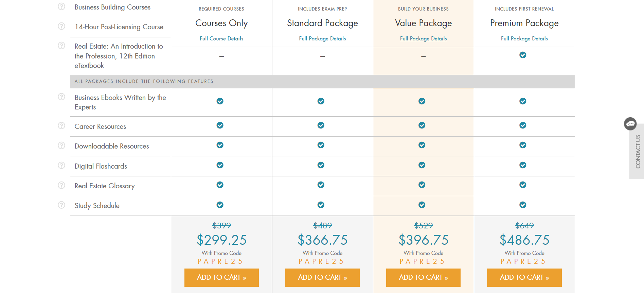Click the Downloadable Resources label
644x293 pixels.
(x=112, y=146)
